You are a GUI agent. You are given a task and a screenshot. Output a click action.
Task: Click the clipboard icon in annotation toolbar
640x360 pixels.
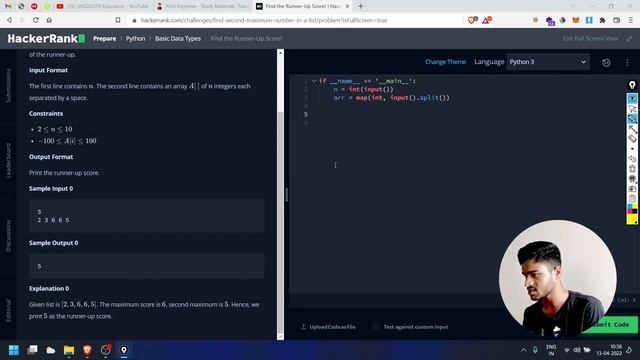(x=632, y=198)
